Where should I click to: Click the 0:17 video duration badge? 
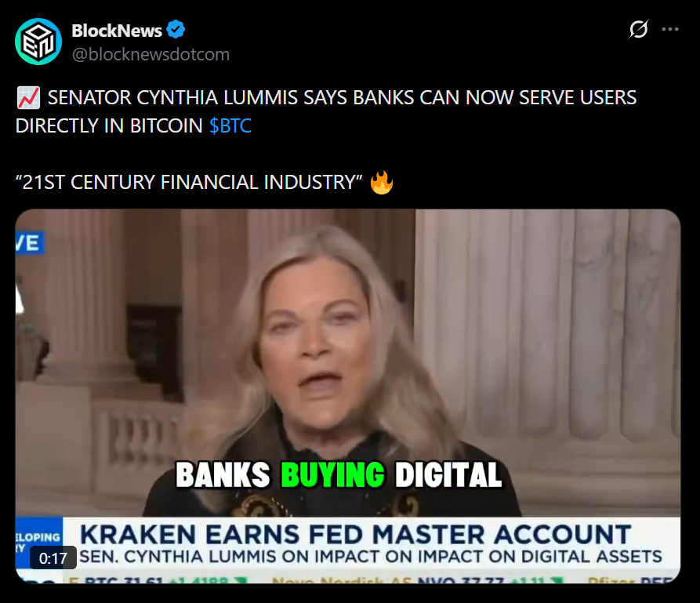(53, 558)
